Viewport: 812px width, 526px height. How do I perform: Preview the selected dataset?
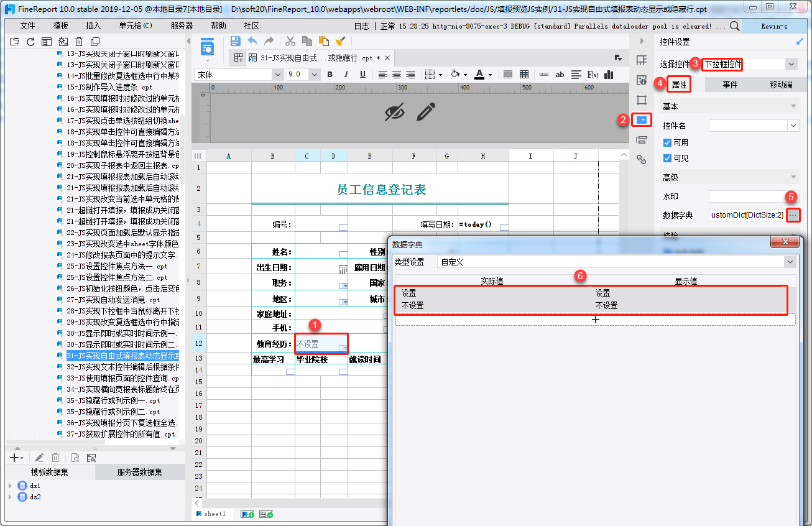[75, 458]
